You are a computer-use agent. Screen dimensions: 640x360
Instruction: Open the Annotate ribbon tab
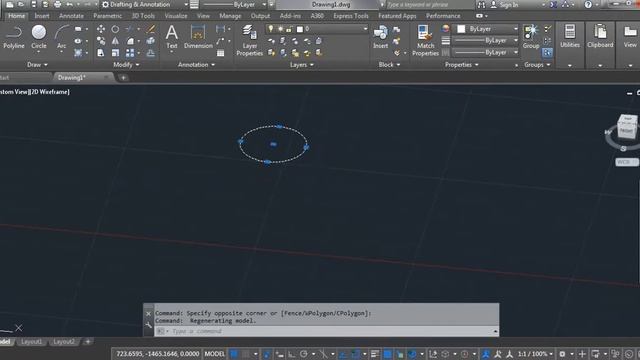(71, 16)
